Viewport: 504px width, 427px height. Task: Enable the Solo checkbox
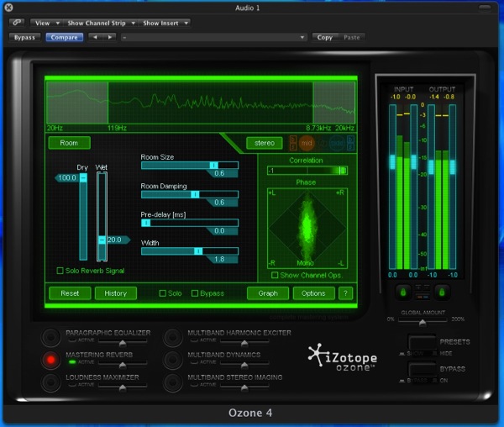coord(163,293)
